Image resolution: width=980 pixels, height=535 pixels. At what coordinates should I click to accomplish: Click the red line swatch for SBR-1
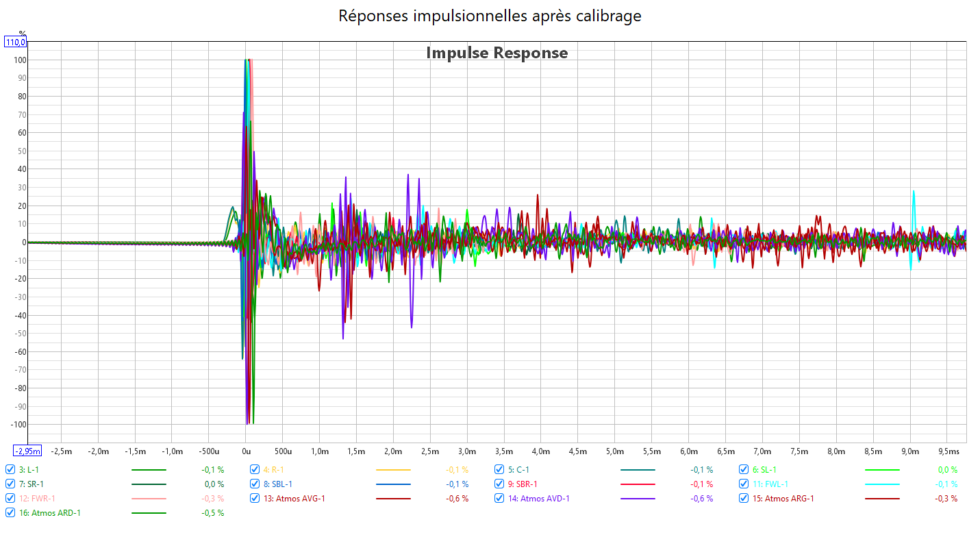[638, 484]
